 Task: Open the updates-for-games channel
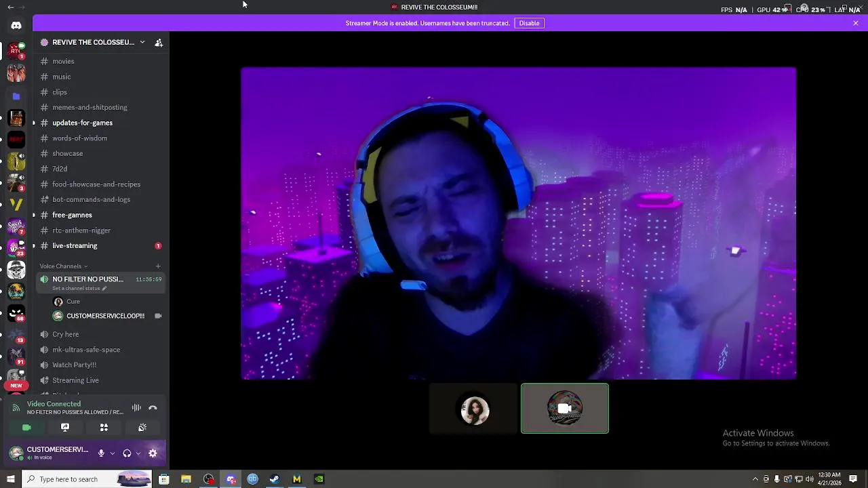pos(101,123)
